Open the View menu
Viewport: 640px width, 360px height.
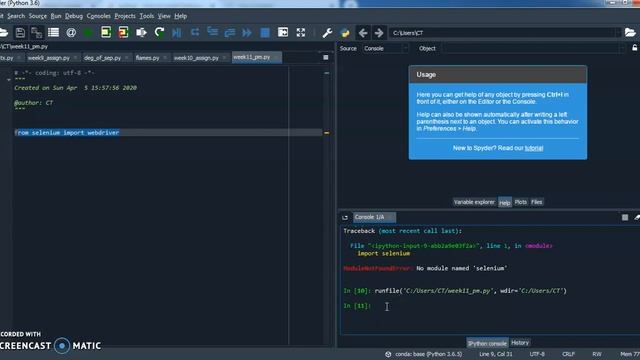coord(164,16)
